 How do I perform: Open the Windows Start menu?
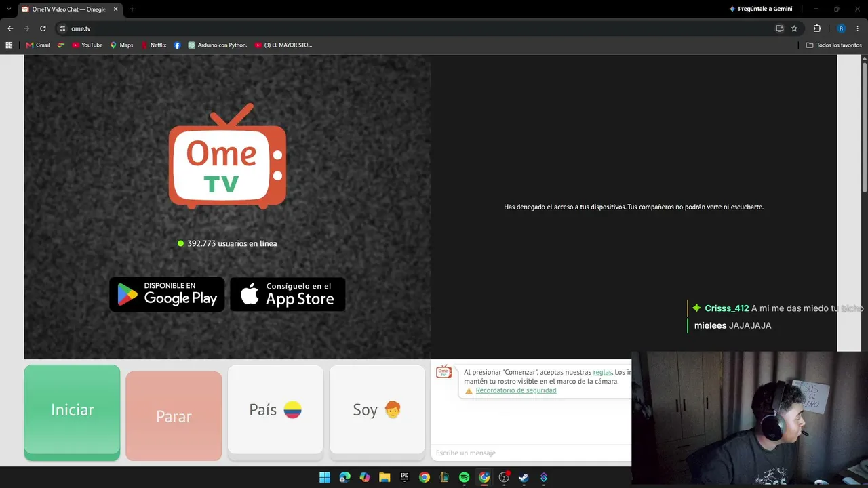coord(325,477)
